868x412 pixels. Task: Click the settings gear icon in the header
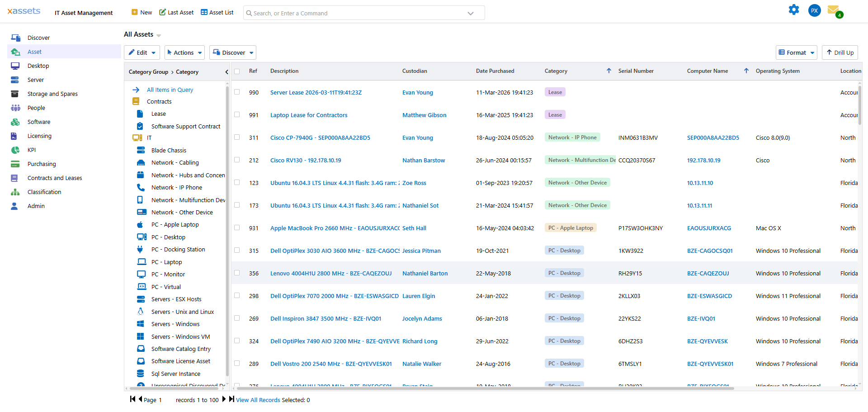click(x=794, y=9)
